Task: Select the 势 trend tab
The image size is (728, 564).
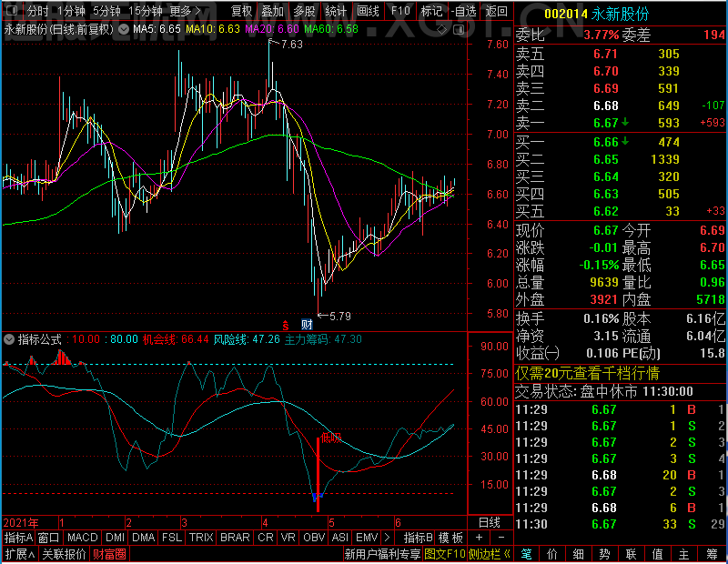Action: [604, 554]
